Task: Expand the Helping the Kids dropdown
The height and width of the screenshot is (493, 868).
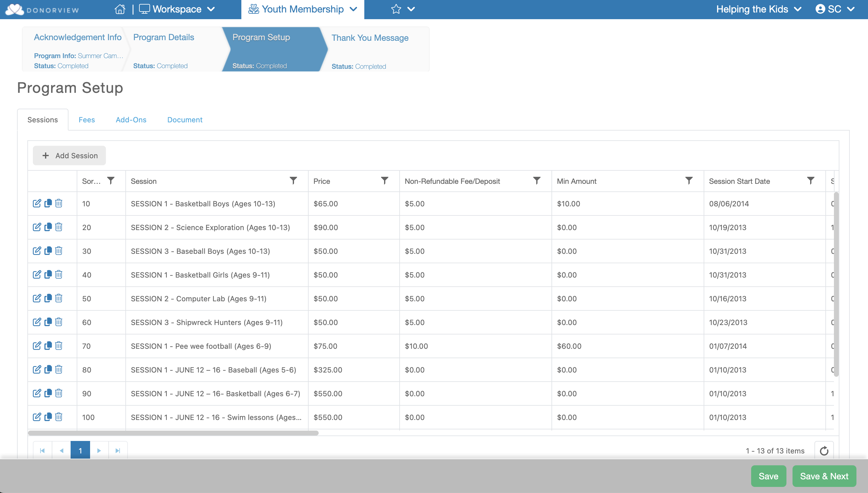Action: (x=758, y=9)
